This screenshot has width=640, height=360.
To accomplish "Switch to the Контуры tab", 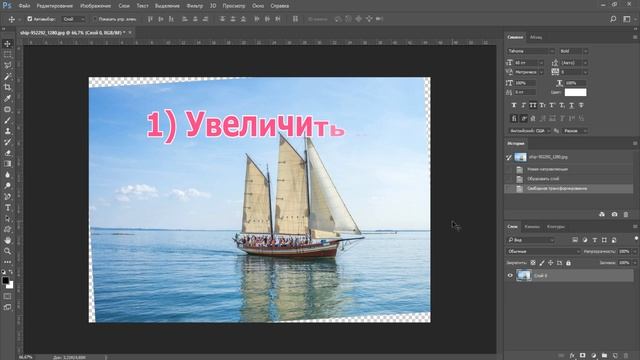I will click(x=556, y=227).
